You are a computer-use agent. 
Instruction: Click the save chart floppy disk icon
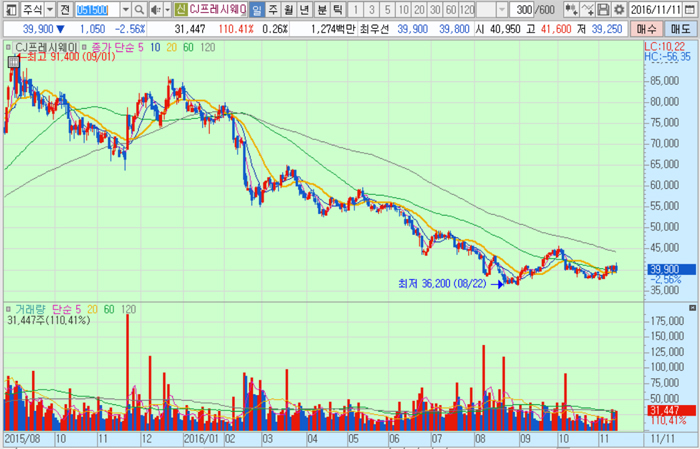(604, 9)
